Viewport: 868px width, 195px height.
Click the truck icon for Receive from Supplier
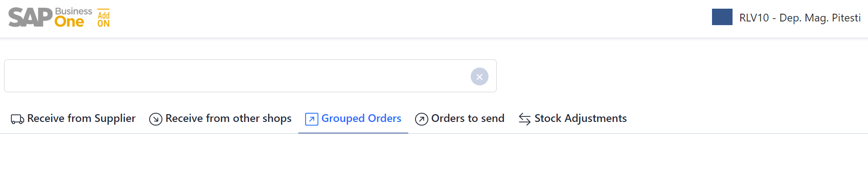17,119
